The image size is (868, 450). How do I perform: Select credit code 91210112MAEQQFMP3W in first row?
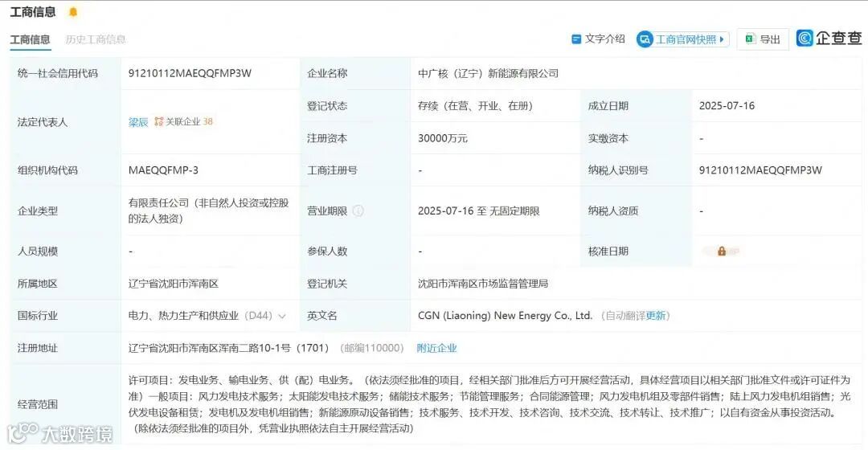190,73
